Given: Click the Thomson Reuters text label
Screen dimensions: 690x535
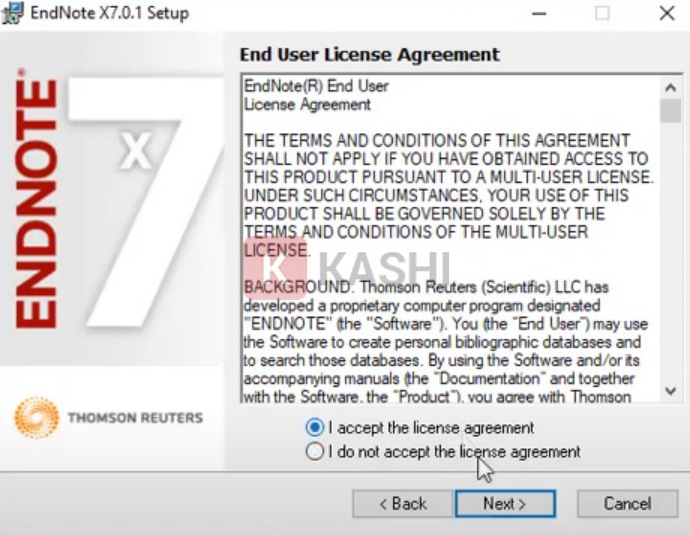Looking at the screenshot, I should click(x=135, y=418).
